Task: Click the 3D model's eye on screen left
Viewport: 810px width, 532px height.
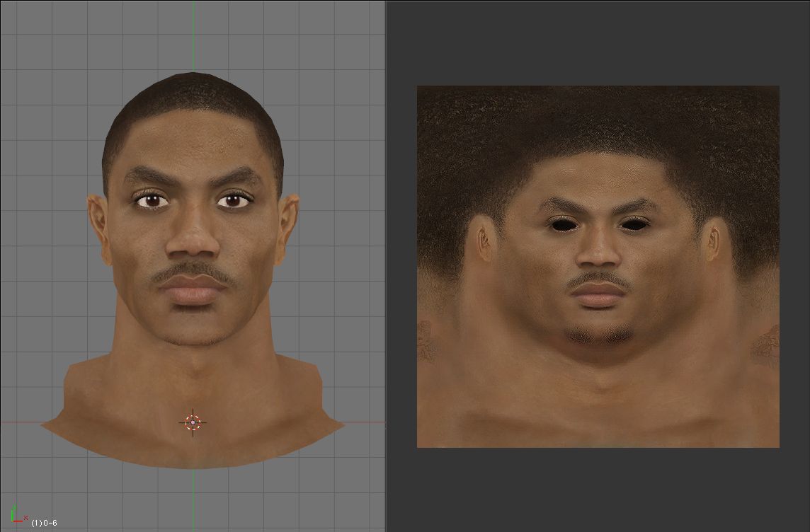Action: 153,202
